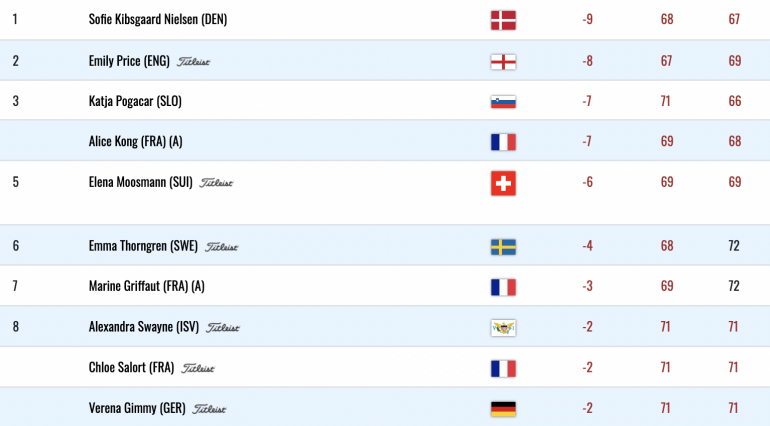Open Sofie Kibsgaard Nielsen player profile

(158, 19)
